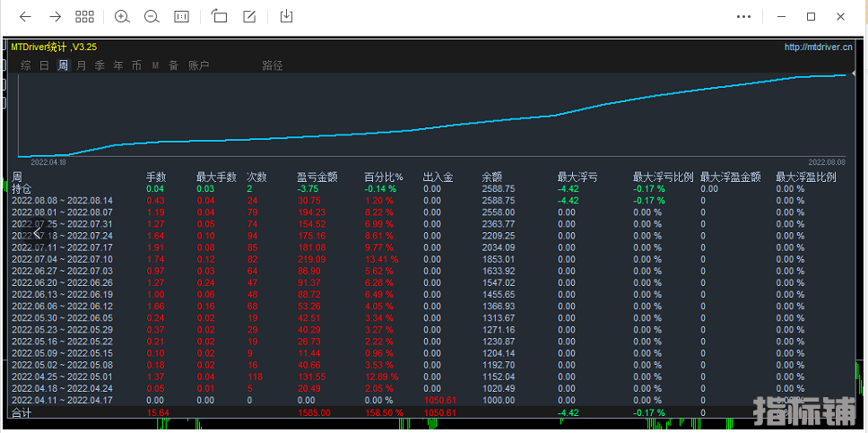Go forward to the next image

[x=55, y=16]
